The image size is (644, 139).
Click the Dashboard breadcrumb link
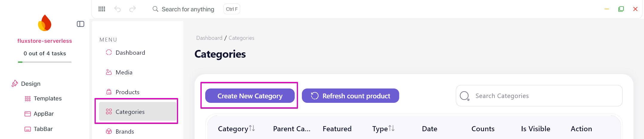point(209,38)
